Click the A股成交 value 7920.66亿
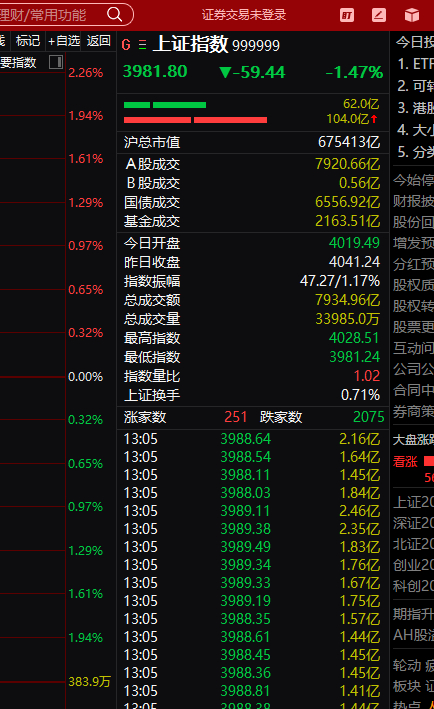The height and width of the screenshot is (709, 434). [347, 164]
